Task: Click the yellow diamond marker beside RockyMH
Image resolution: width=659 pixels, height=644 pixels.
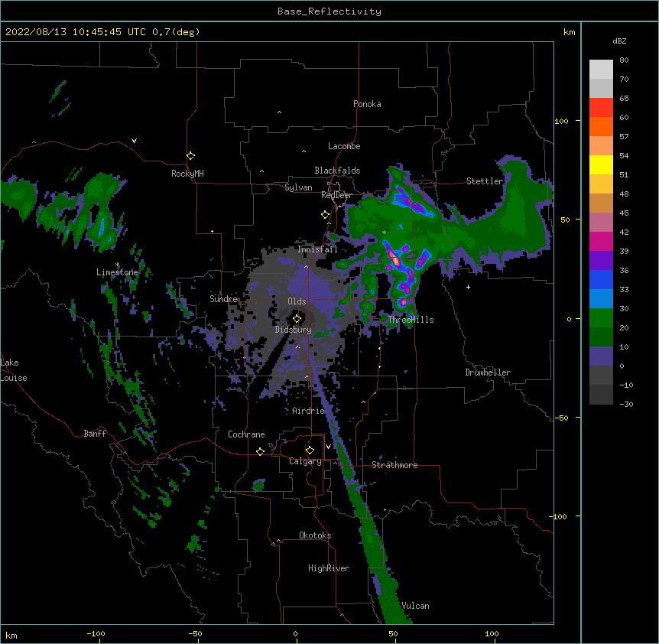Action: coord(190,156)
